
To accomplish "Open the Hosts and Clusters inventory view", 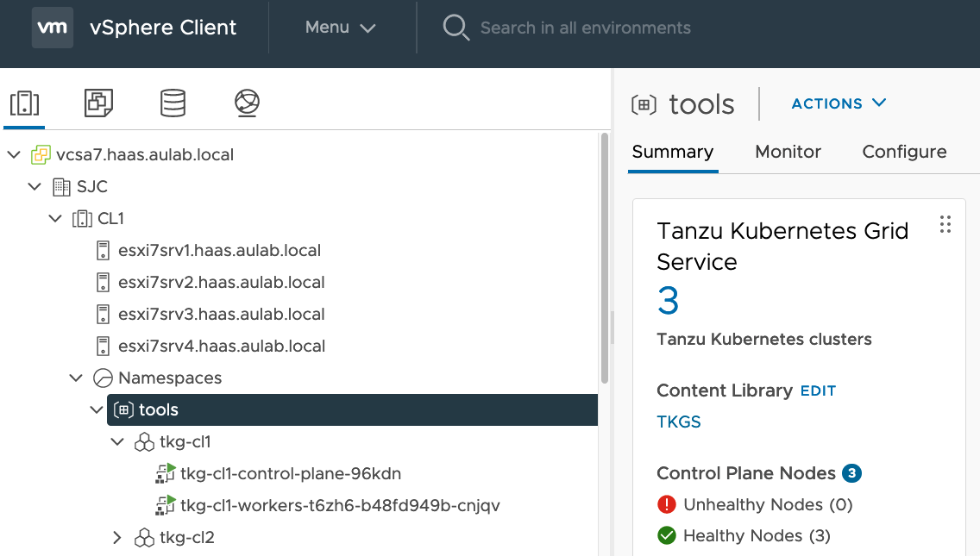I will point(24,103).
